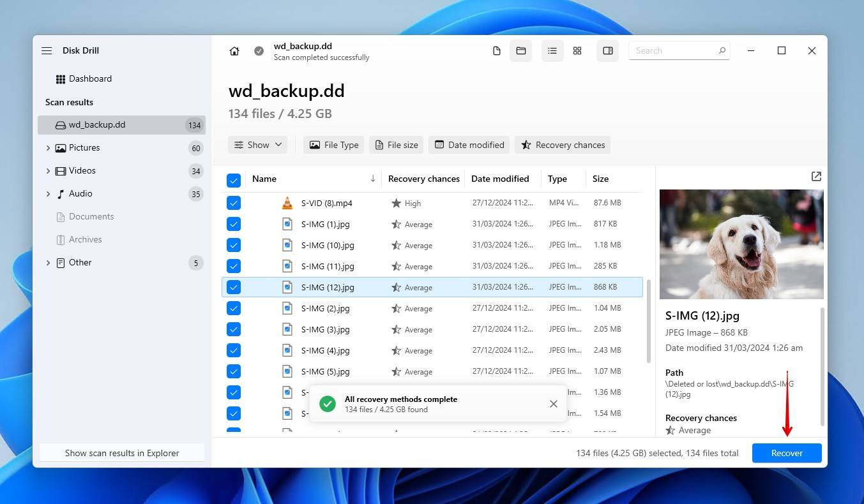
Task: Uncheck the select-all checkbox in the header
Action: click(x=234, y=180)
